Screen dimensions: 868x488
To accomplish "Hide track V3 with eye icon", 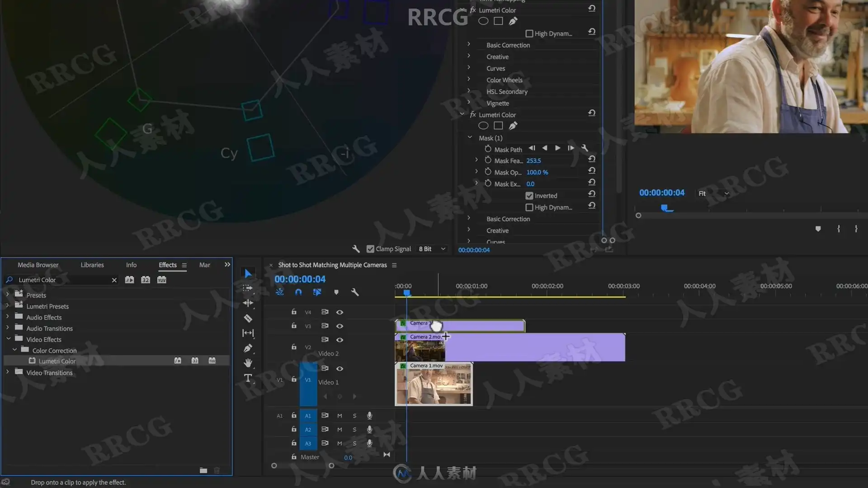I will [x=340, y=326].
